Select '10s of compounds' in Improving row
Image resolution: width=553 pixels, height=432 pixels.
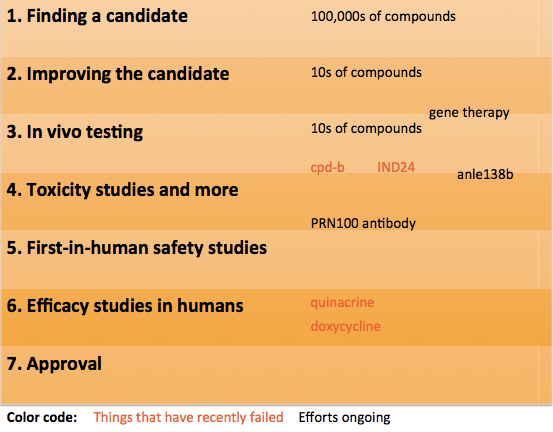tap(366, 73)
